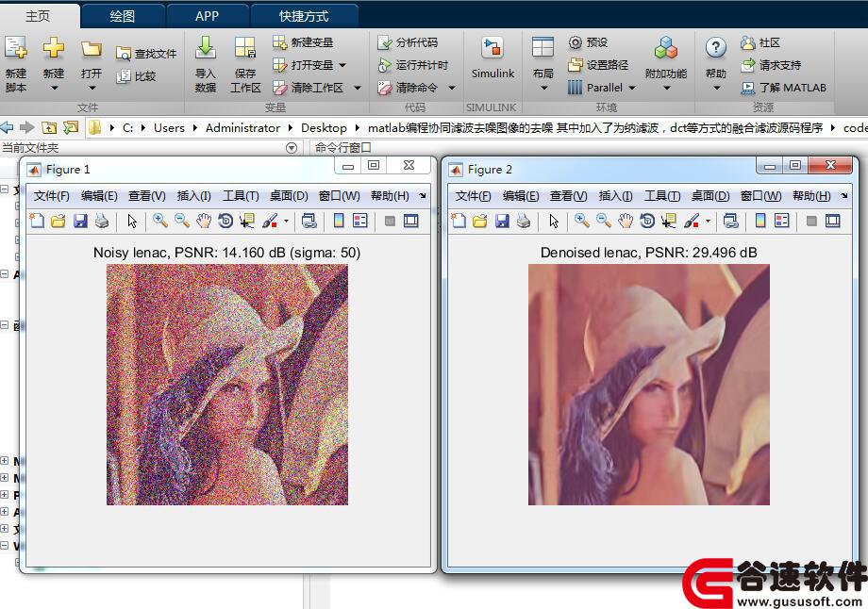The height and width of the screenshot is (609, 868).
Task: Click the New Script icon in the ribbon
Action: pyautogui.click(x=15, y=47)
